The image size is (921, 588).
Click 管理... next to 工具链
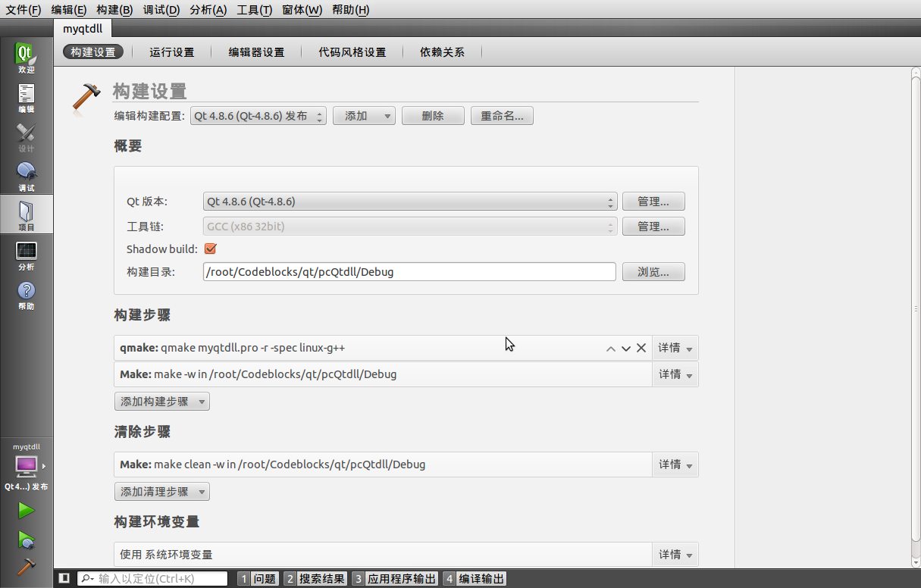tap(653, 227)
